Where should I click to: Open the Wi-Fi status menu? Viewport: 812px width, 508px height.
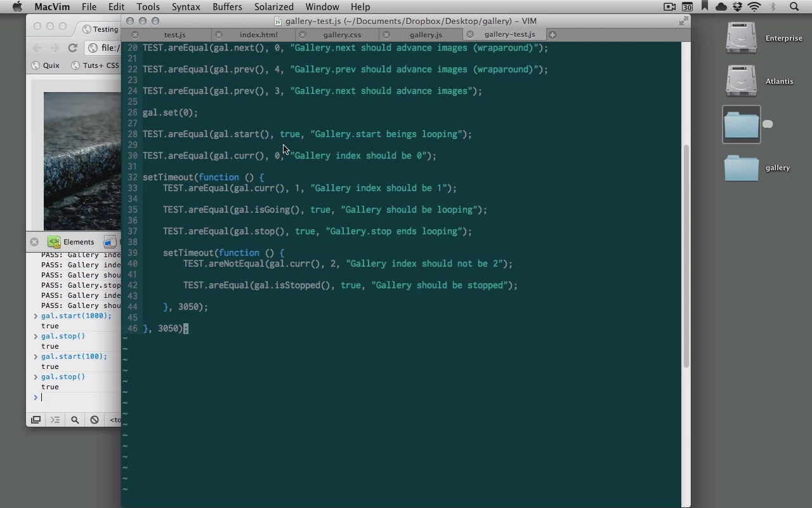tap(754, 7)
